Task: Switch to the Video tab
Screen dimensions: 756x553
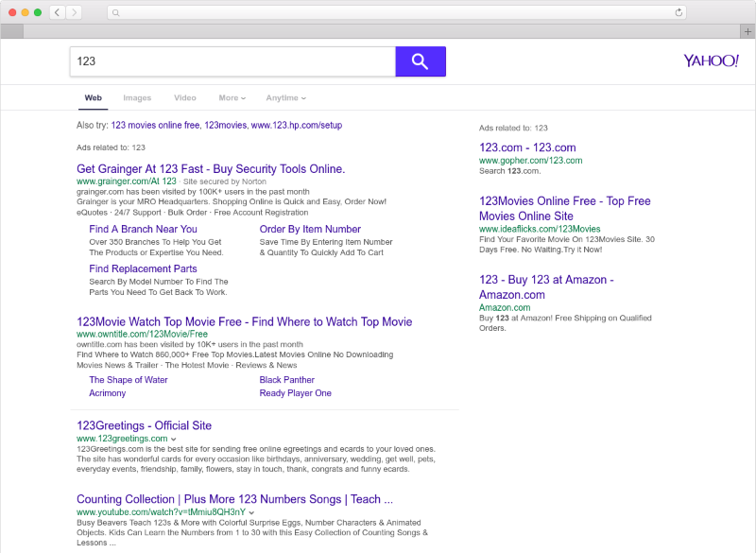Action: click(185, 98)
